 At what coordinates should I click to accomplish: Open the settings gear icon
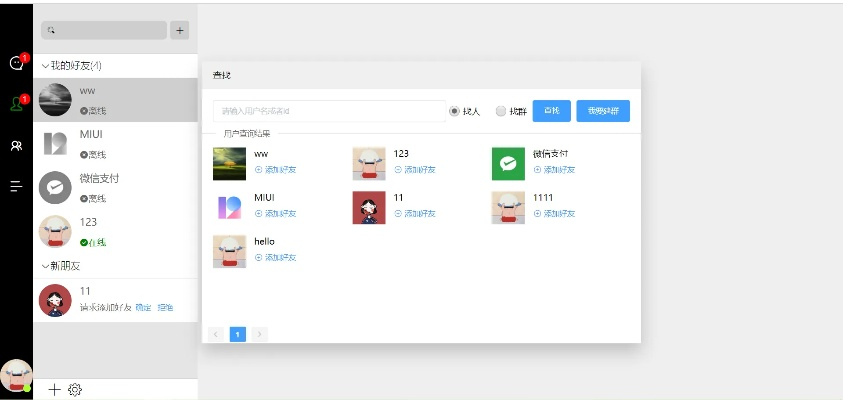coord(75,389)
